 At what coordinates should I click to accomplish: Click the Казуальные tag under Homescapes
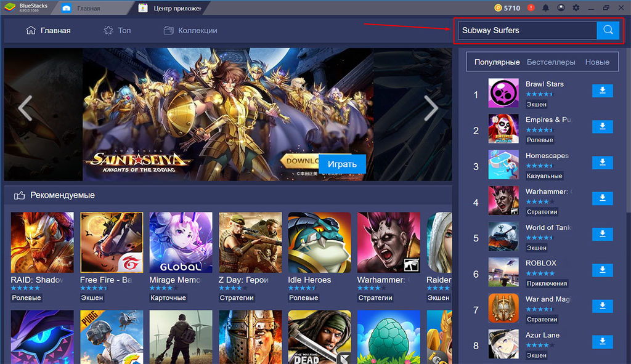click(545, 176)
